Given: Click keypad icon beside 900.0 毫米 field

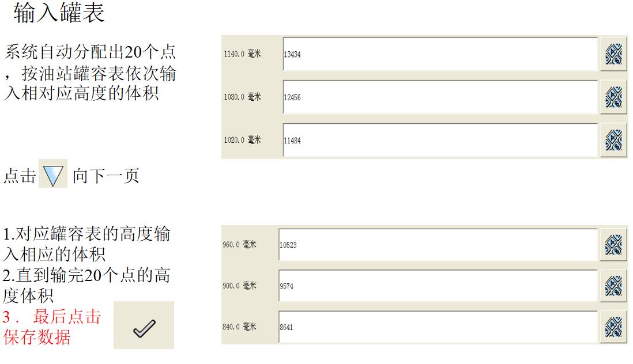Looking at the screenshot, I should 613,286.
